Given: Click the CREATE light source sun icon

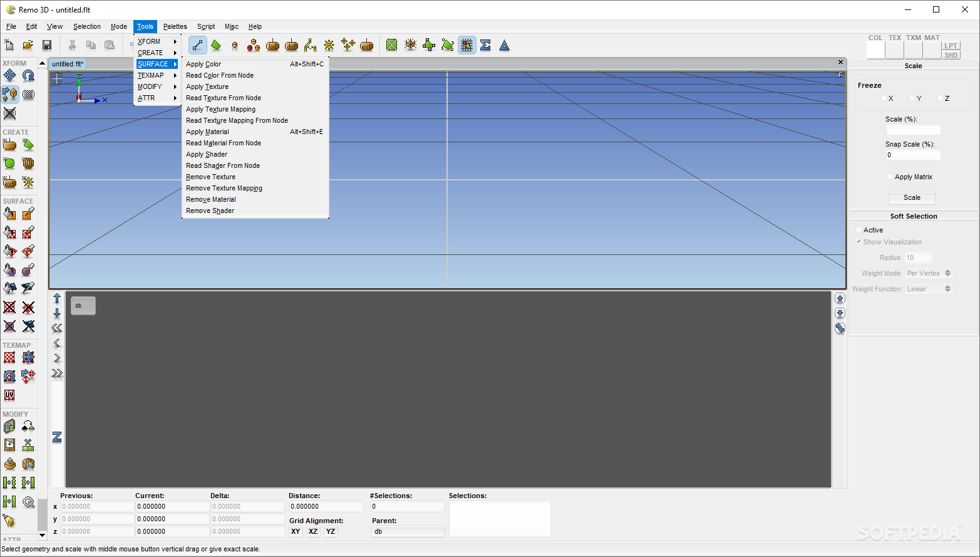Looking at the screenshot, I should click(28, 182).
